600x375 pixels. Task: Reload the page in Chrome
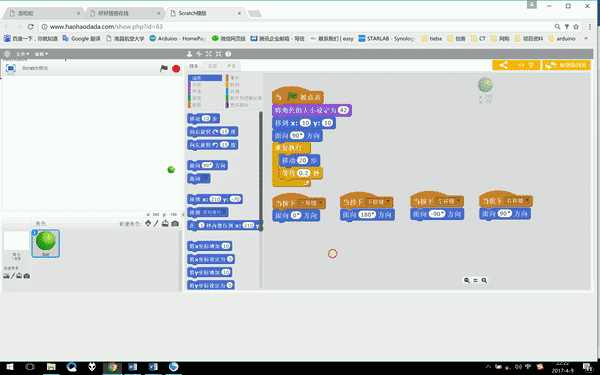31,27
